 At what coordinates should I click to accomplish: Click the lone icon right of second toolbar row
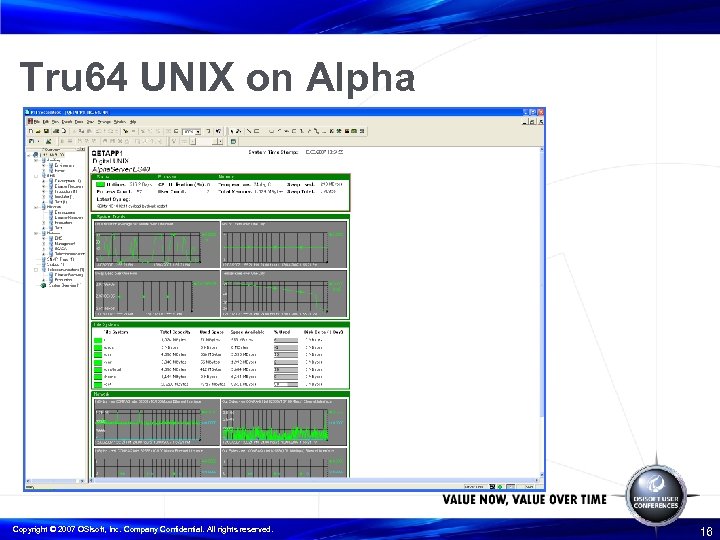pyautogui.click(x=233, y=141)
